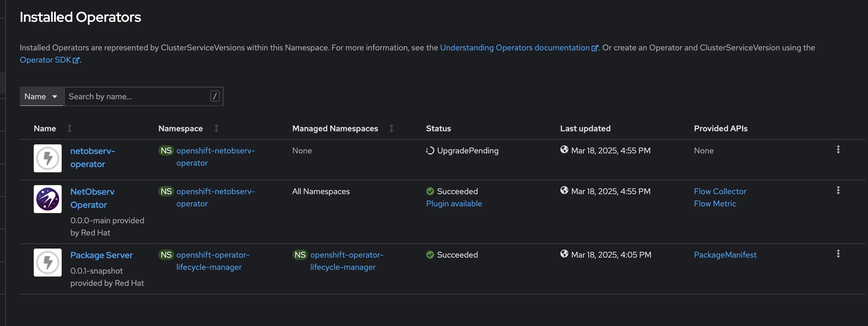
Task: Click the NetObserv Operator logo icon
Action: (47, 199)
